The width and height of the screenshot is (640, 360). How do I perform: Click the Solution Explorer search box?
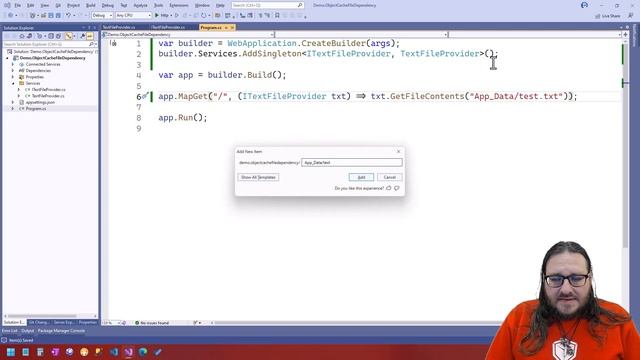(x=50, y=44)
